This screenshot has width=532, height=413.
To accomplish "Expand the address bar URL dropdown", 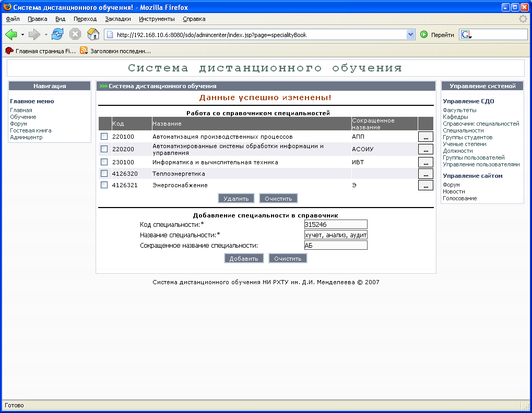I will pos(410,34).
